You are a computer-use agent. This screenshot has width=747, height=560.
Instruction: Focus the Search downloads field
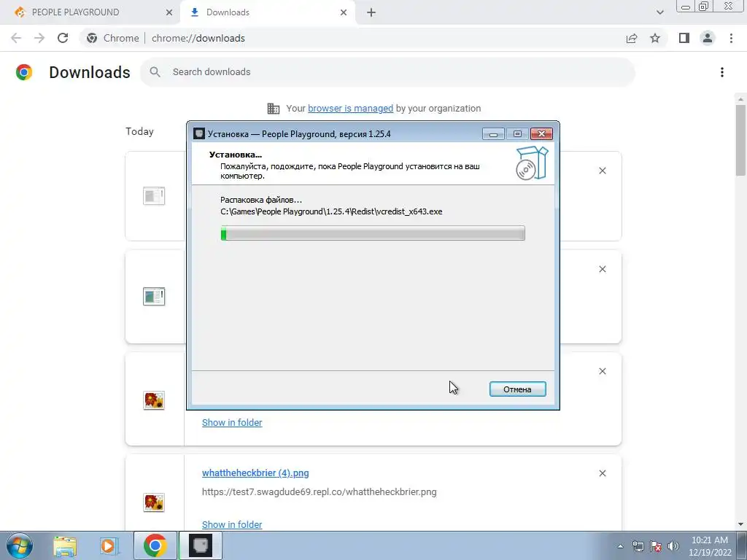coord(387,72)
